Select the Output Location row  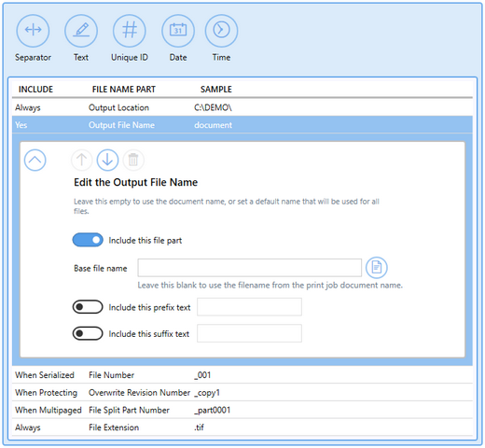tap(242, 107)
